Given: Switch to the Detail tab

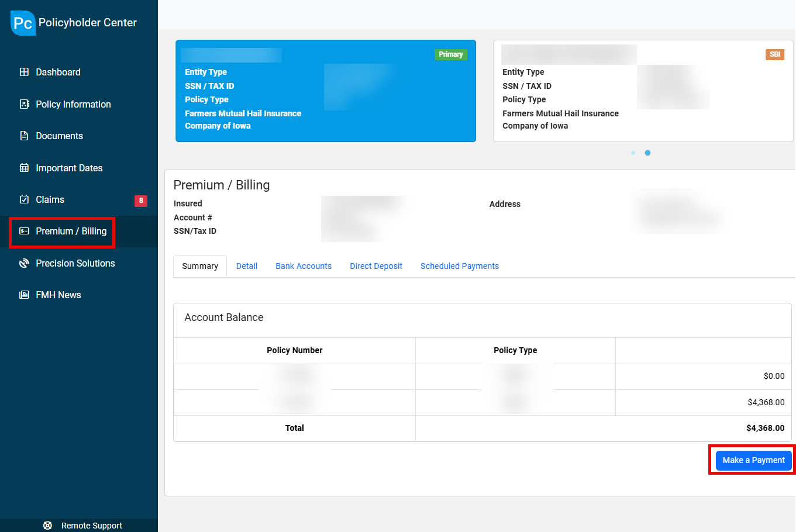Looking at the screenshot, I should pyautogui.click(x=246, y=266).
